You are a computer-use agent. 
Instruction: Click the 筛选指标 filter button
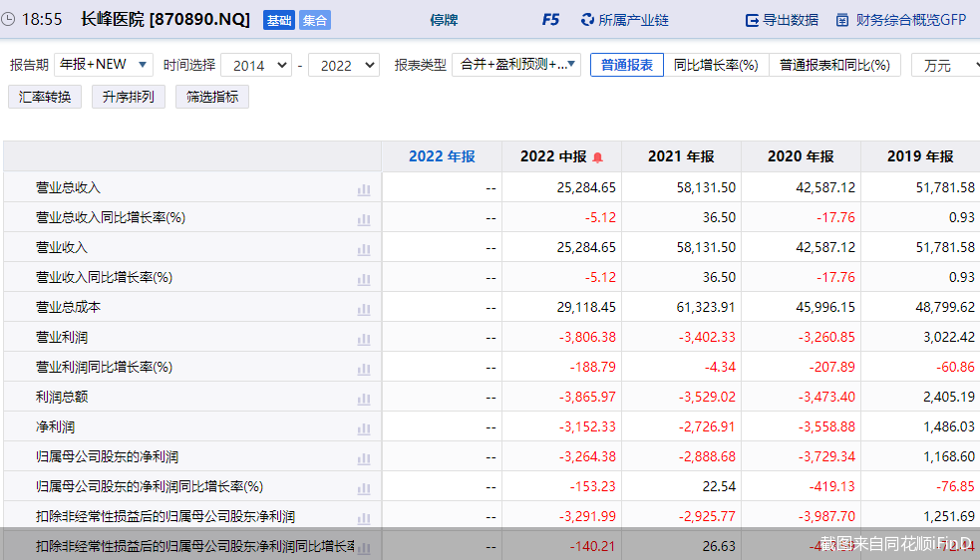[x=212, y=98]
